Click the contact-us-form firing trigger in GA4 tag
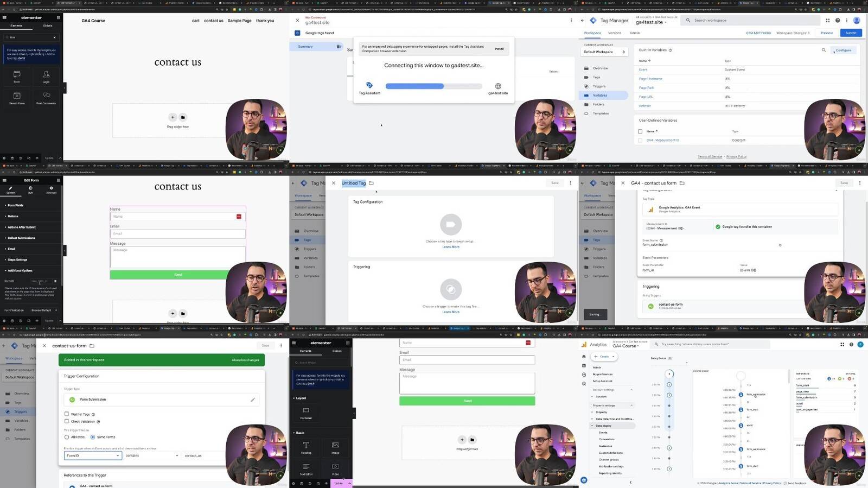Image resolution: width=868 pixels, height=488 pixels. pos(741,306)
